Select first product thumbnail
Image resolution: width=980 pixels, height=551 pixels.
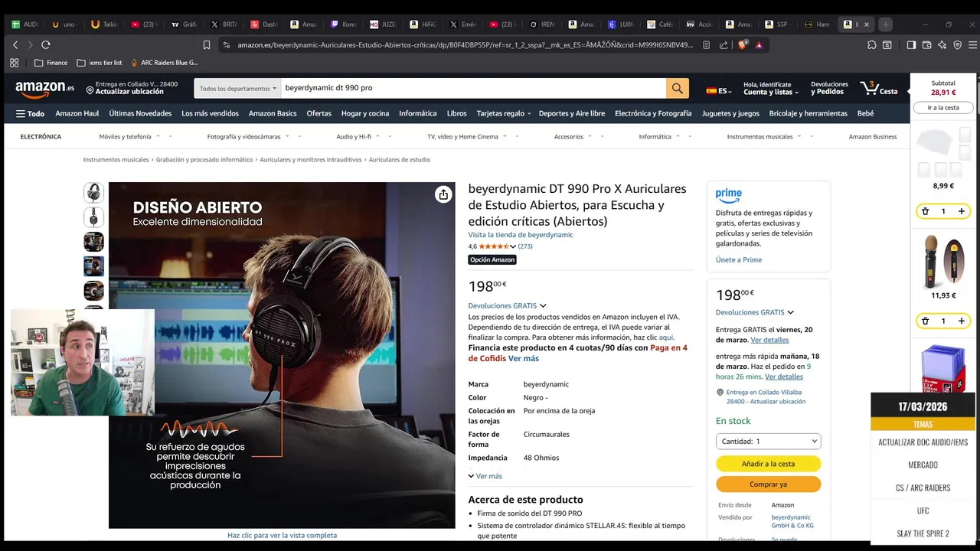coord(93,192)
